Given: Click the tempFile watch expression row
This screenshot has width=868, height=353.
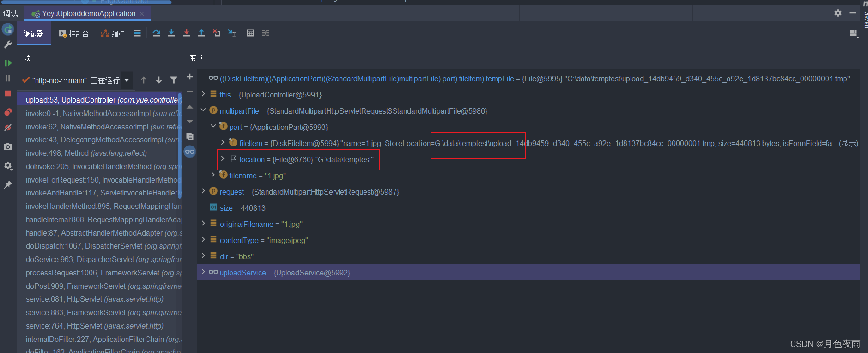Looking at the screenshot, I should (x=528, y=79).
